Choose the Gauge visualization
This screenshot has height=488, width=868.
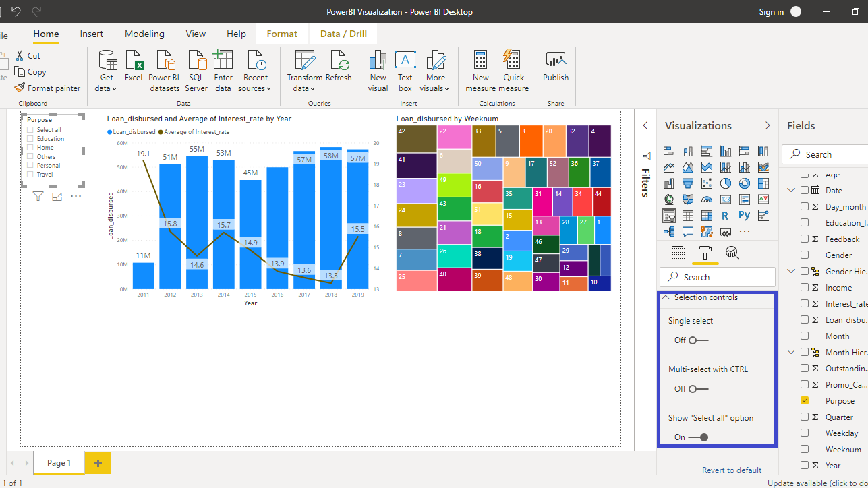(707, 200)
